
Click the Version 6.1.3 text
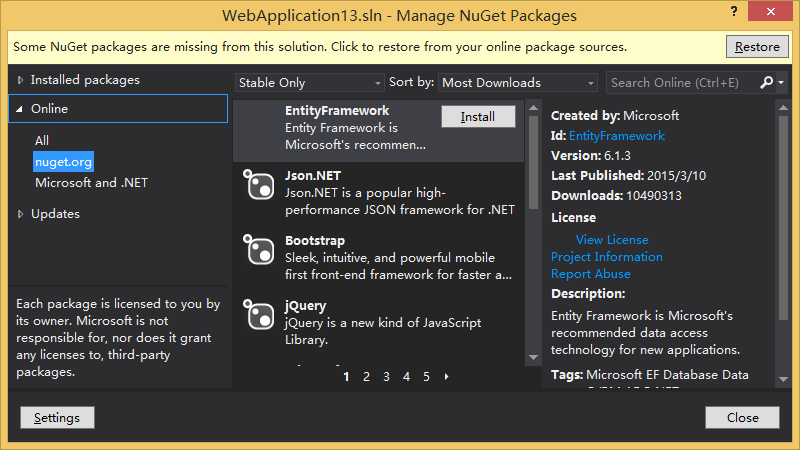point(591,156)
